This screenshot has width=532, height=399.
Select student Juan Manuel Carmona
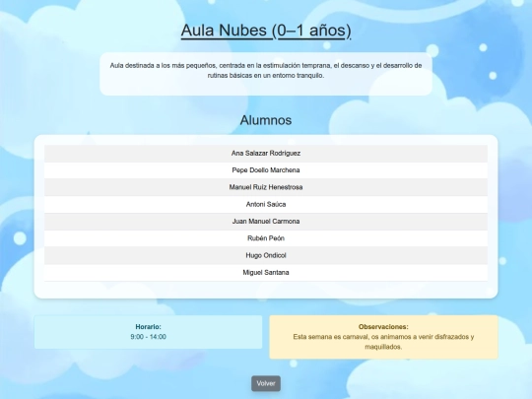pos(266,222)
